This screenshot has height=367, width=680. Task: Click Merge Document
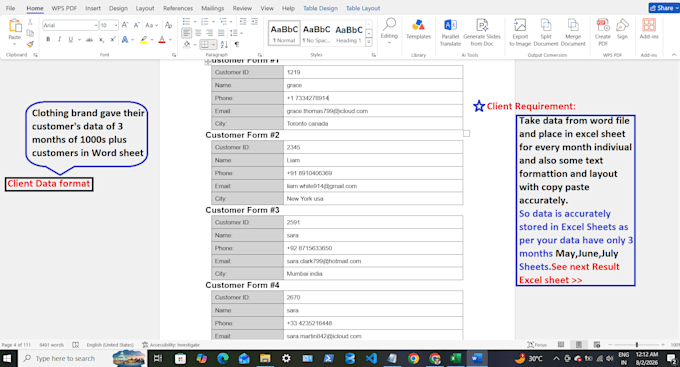click(x=573, y=33)
